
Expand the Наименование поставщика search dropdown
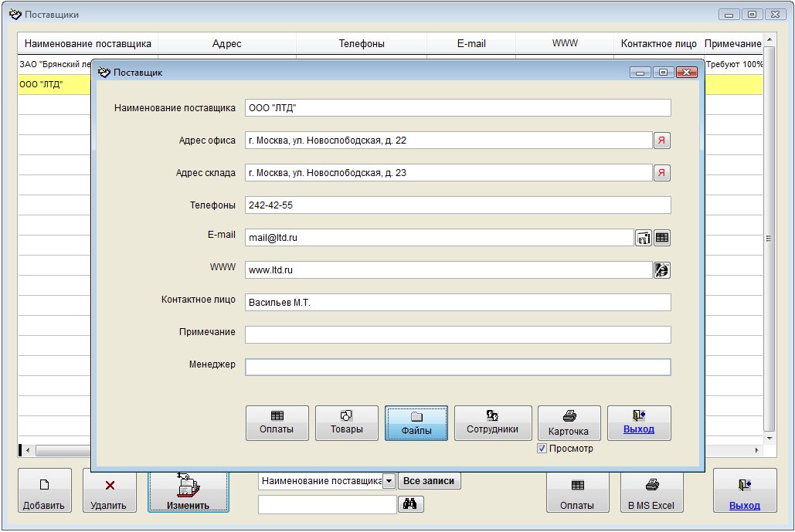pos(389,481)
